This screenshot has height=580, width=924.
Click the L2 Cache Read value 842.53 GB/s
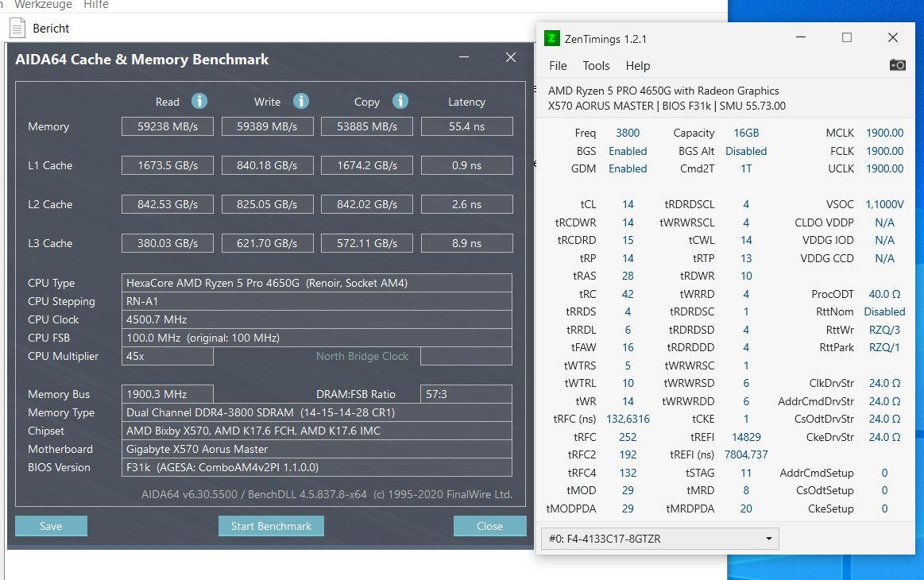pyautogui.click(x=168, y=204)
